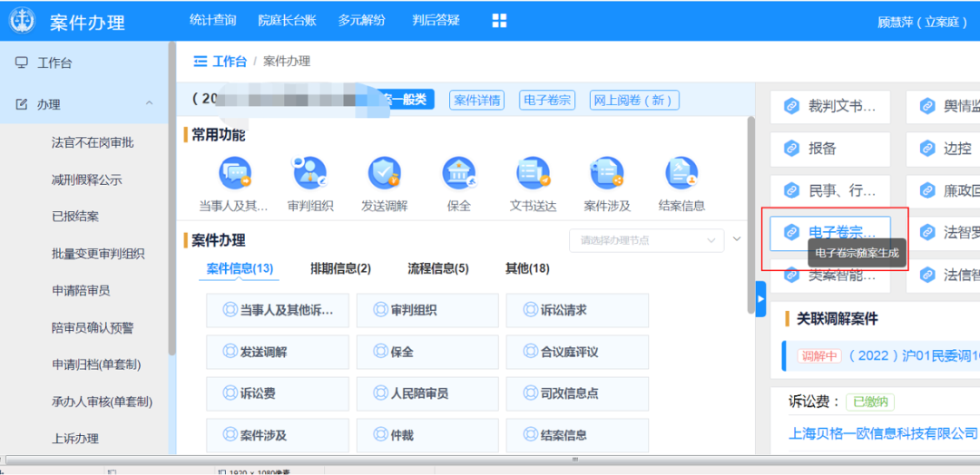
Task: Click the 诉讼请求 button
Action: [x=577, y=310]
